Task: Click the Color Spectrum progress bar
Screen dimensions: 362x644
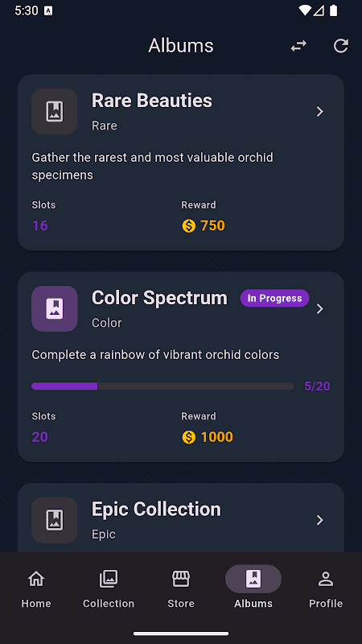Action: point(162,386)
